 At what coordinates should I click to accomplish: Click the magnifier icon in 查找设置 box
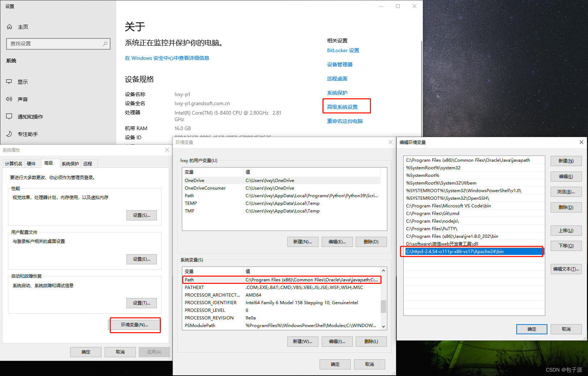[104, 44]
